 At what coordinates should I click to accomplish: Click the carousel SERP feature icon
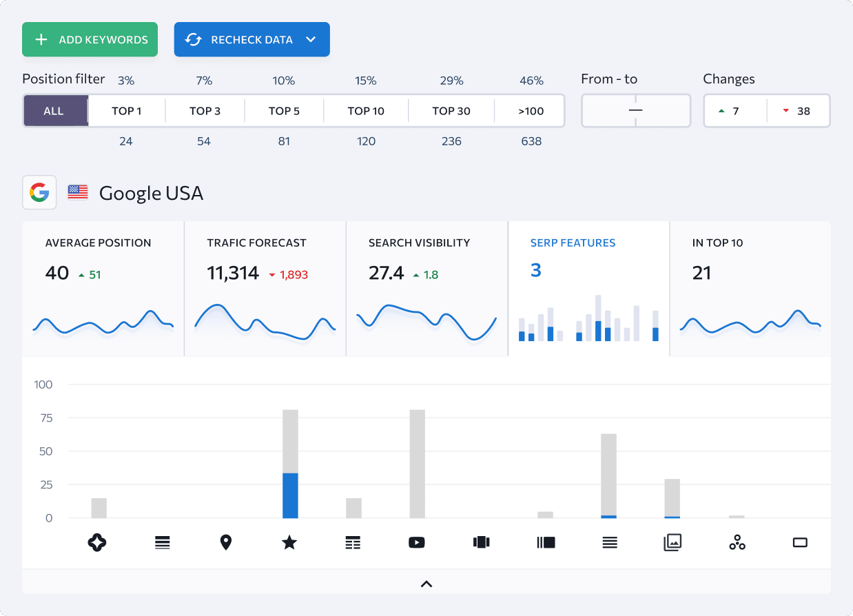click(x=481, y=543)
